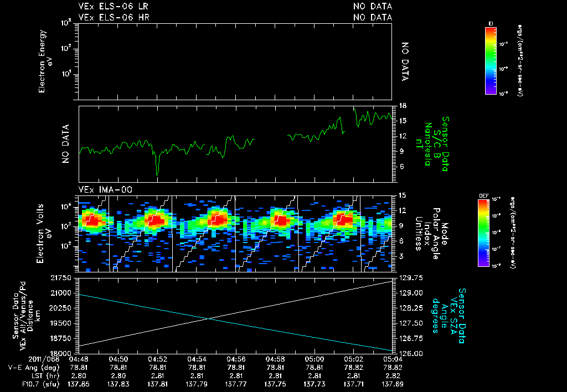This screenshot has height=392, width=567.
Task: Click the 126.00 SZA axis tick
Action: coord(411,353)
